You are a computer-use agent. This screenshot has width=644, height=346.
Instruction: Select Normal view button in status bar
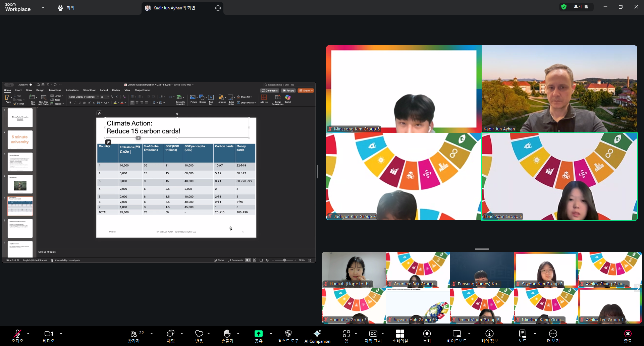click(x=248, y=260)
